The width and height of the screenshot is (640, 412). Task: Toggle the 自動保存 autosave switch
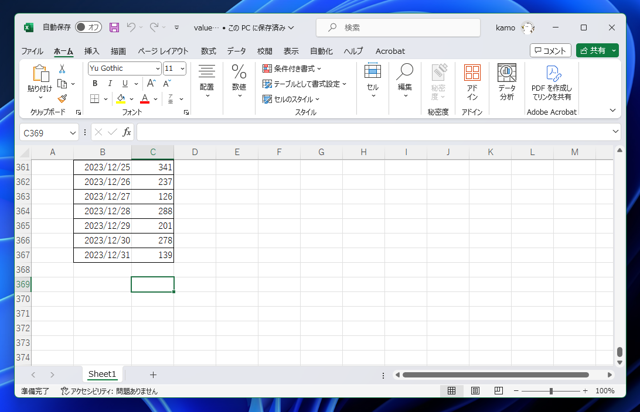(x=88, y=27)
